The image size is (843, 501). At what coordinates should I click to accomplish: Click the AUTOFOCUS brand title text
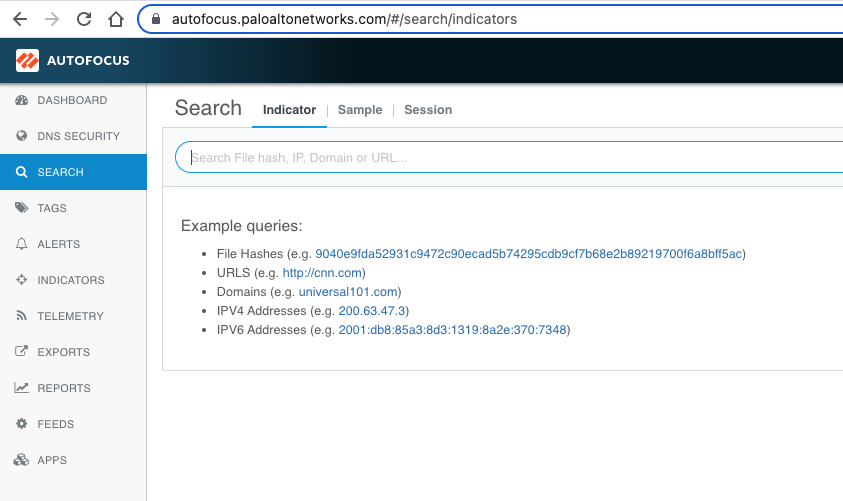88,61
